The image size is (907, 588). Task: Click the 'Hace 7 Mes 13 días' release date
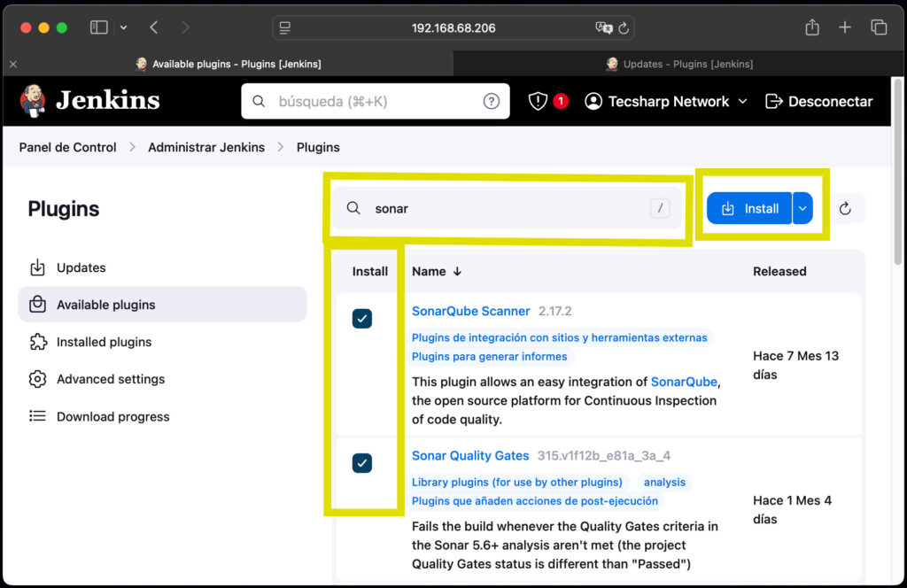[796, 365]
